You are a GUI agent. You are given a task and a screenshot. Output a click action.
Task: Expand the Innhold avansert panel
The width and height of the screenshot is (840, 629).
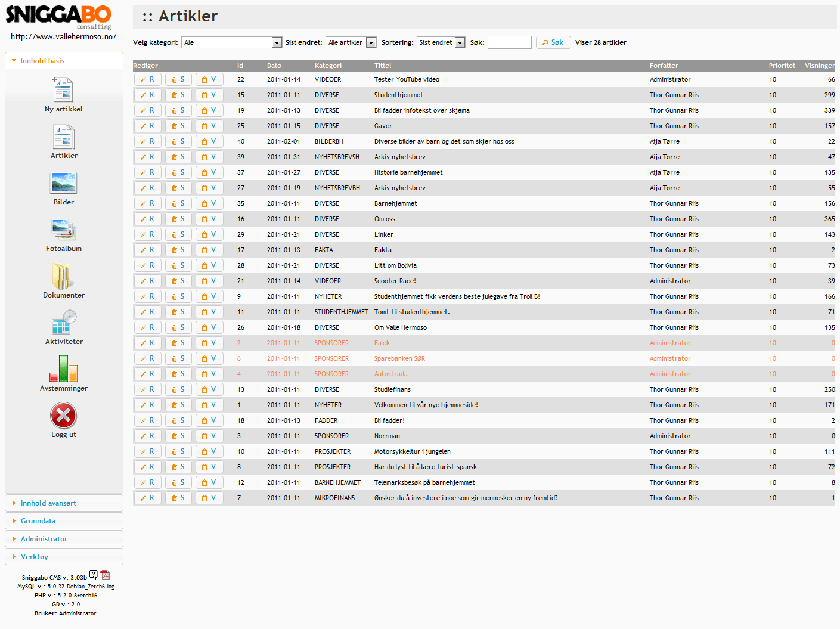click(x=64, y=503)
